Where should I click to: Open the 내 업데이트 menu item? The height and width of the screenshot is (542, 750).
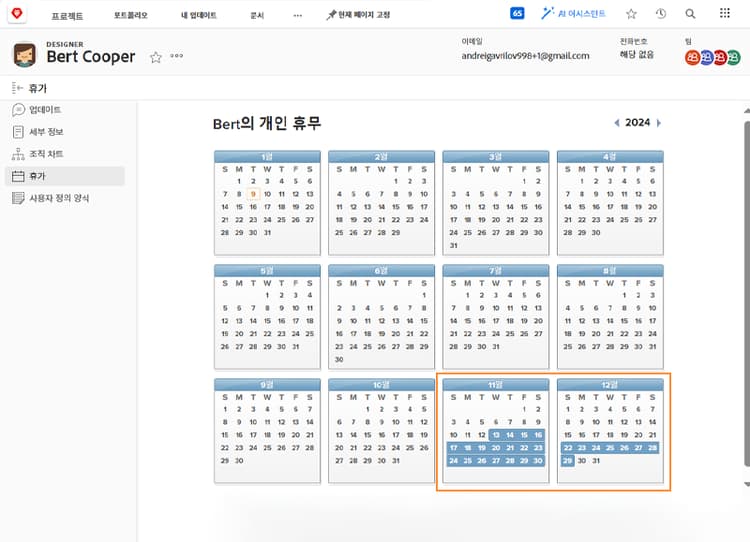click(199, 15)
